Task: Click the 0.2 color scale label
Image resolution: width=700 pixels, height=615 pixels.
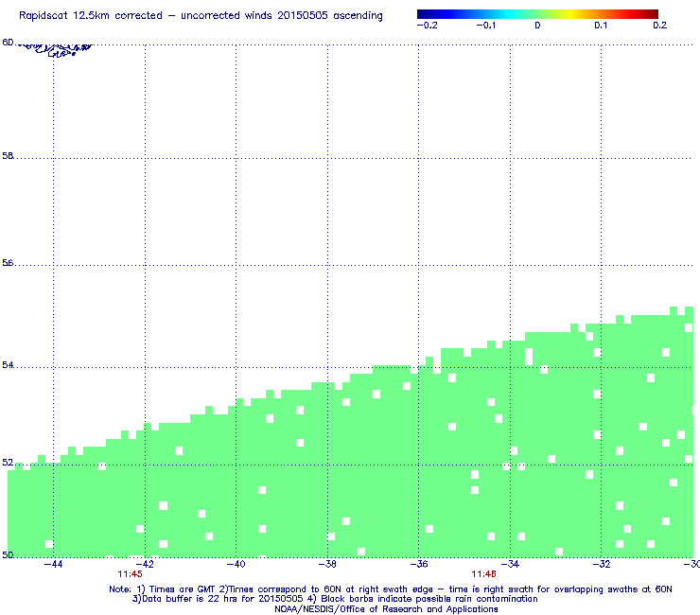Action: point(660,26)
